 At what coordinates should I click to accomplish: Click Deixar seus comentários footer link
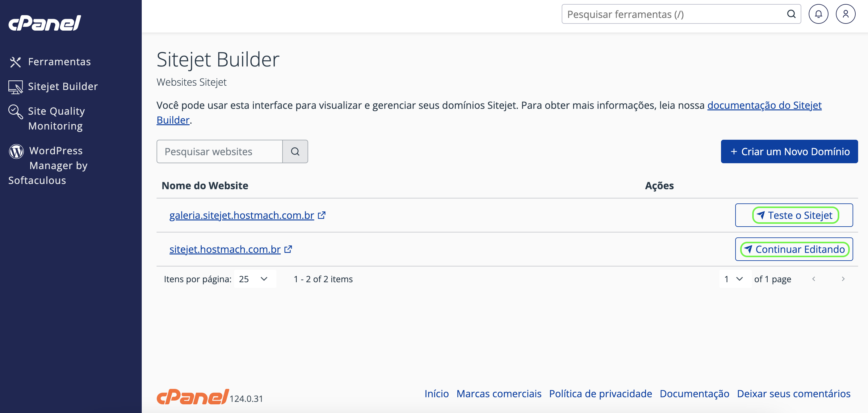click(x=794, y=394)
